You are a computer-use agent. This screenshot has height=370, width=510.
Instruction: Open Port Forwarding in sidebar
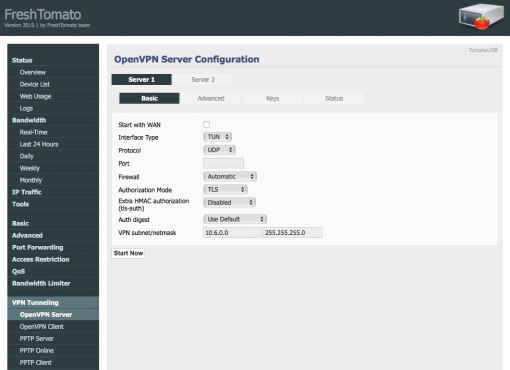click(x=53, y=247)
